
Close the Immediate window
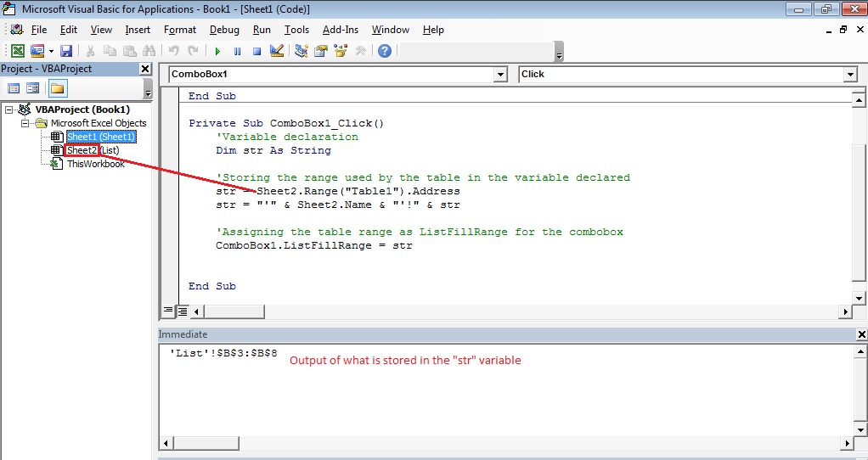coord(861,334)
